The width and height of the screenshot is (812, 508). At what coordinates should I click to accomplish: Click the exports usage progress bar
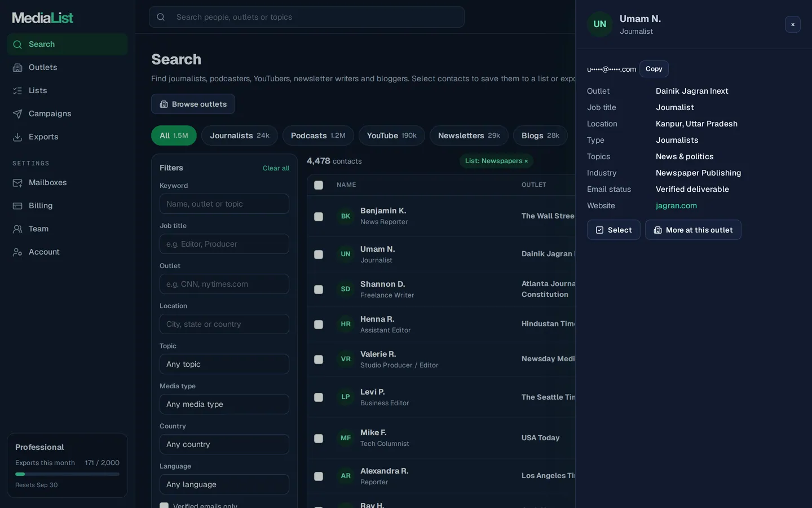(x=67, y=474)
